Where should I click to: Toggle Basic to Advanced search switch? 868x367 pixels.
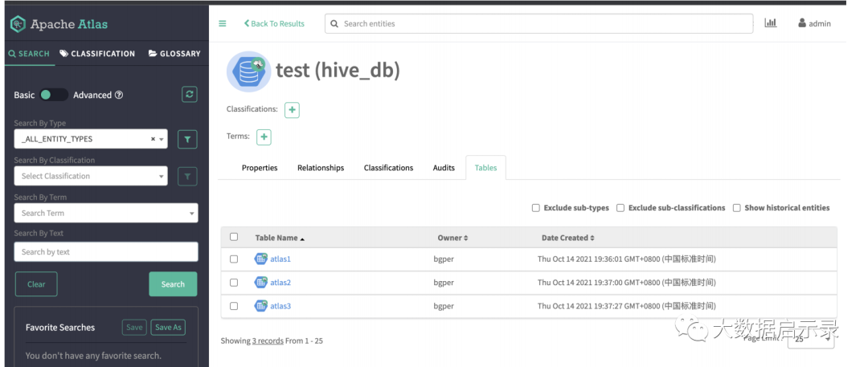tap(55, 95)
